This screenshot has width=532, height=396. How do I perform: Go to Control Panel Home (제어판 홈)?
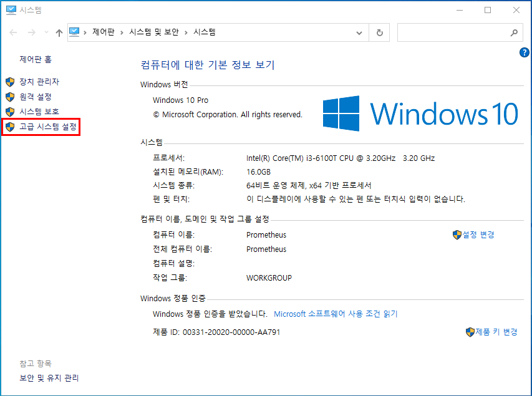pos(36,59)
